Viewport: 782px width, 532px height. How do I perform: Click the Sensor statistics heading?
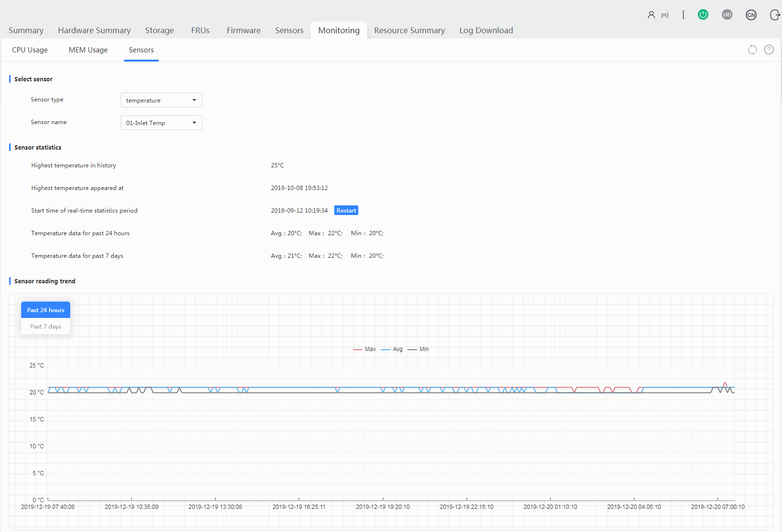38,148
